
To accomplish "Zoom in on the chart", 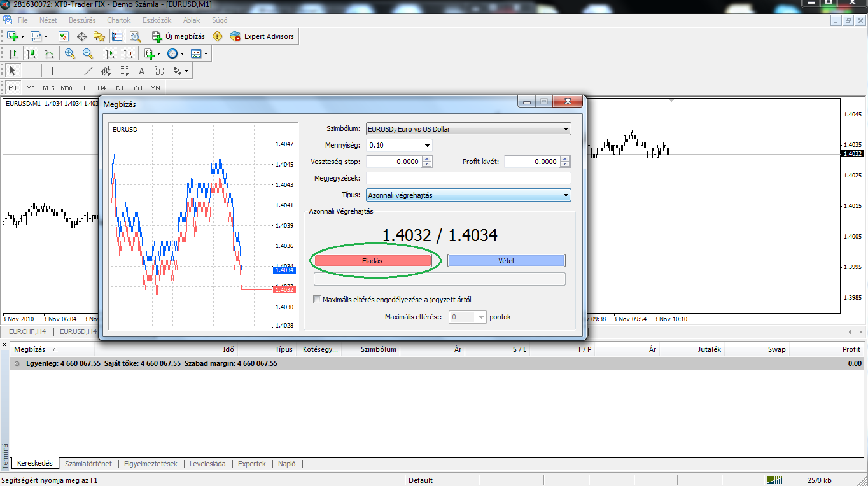I will (x=70, y=54).
